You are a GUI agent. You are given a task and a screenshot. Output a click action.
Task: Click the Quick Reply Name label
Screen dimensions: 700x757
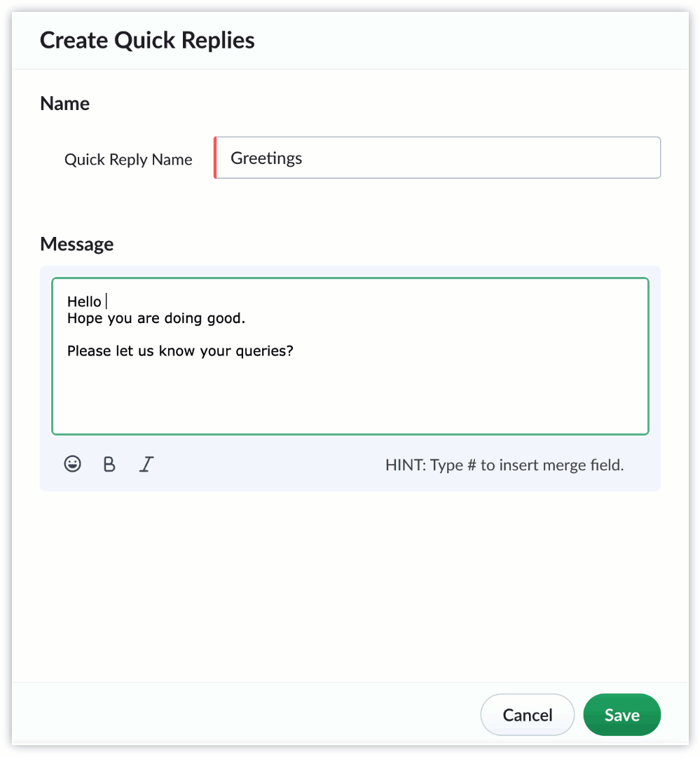pos(128,159)
